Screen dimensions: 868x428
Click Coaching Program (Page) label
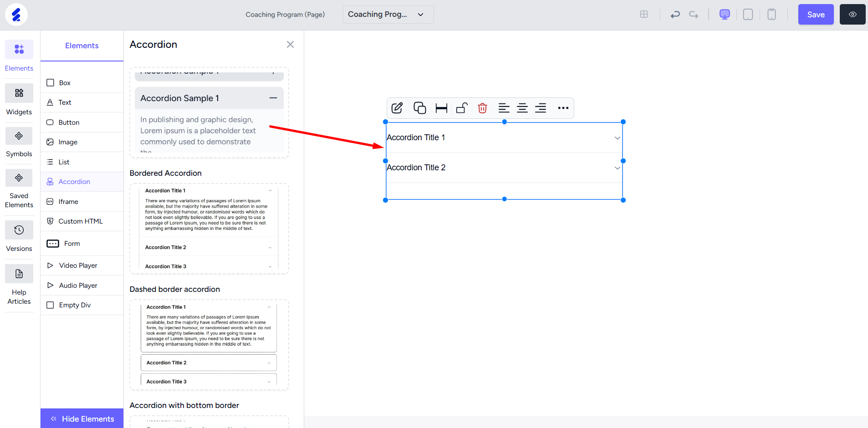click(x=285, y=15)
